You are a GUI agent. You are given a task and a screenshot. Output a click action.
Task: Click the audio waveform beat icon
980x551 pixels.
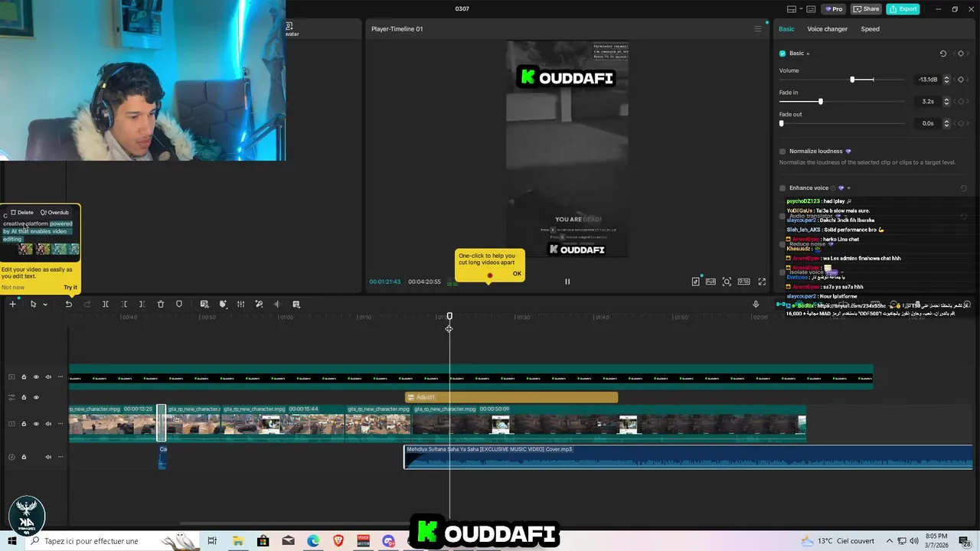click(277, 304)
